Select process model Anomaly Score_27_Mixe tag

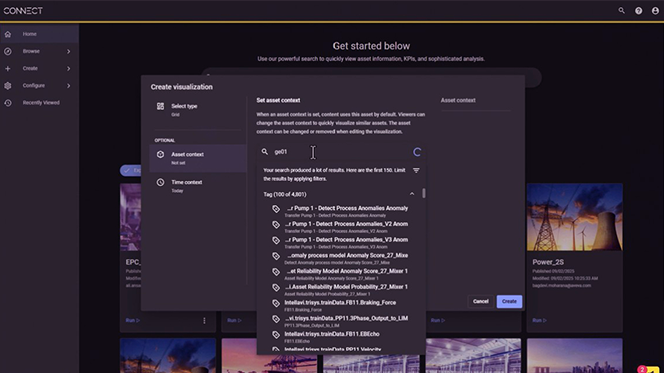tap(341, 258)
